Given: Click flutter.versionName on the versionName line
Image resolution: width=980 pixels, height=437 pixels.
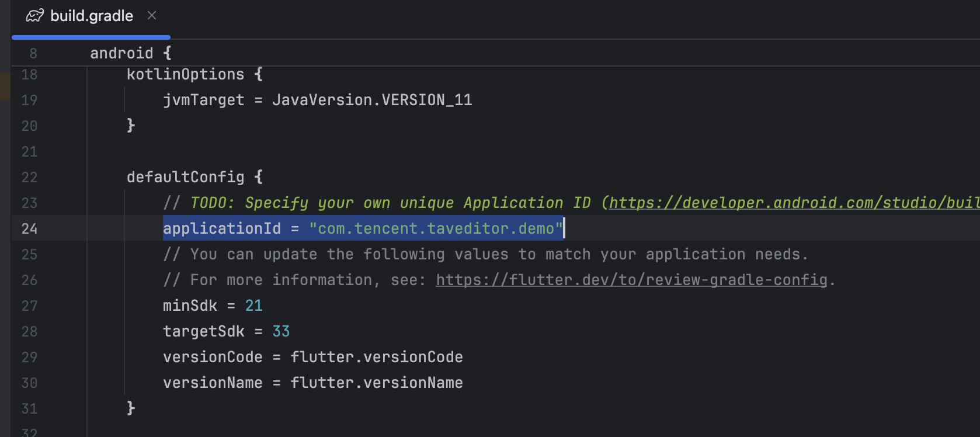Looking at the screenshot, I should pos(377,383).
